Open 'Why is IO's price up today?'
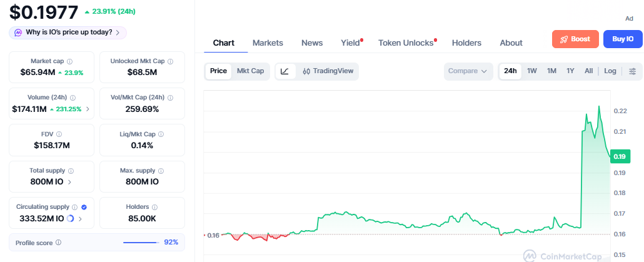 (68, 33)
